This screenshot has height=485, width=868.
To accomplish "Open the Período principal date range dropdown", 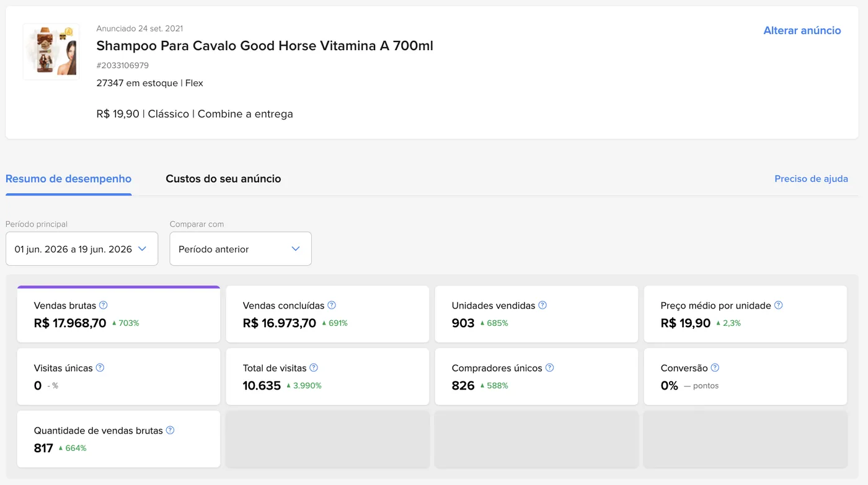I will point(82,249).
